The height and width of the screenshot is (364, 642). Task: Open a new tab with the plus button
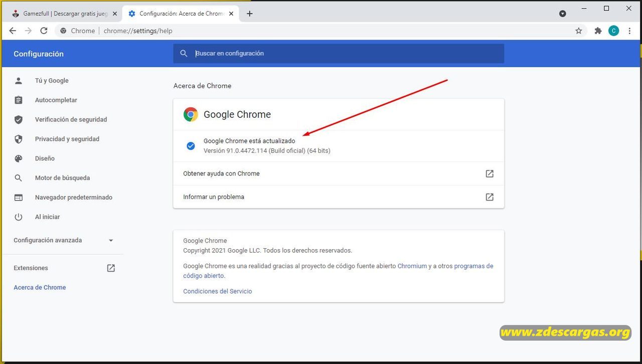pyautogui.click(x=250, y=14)
